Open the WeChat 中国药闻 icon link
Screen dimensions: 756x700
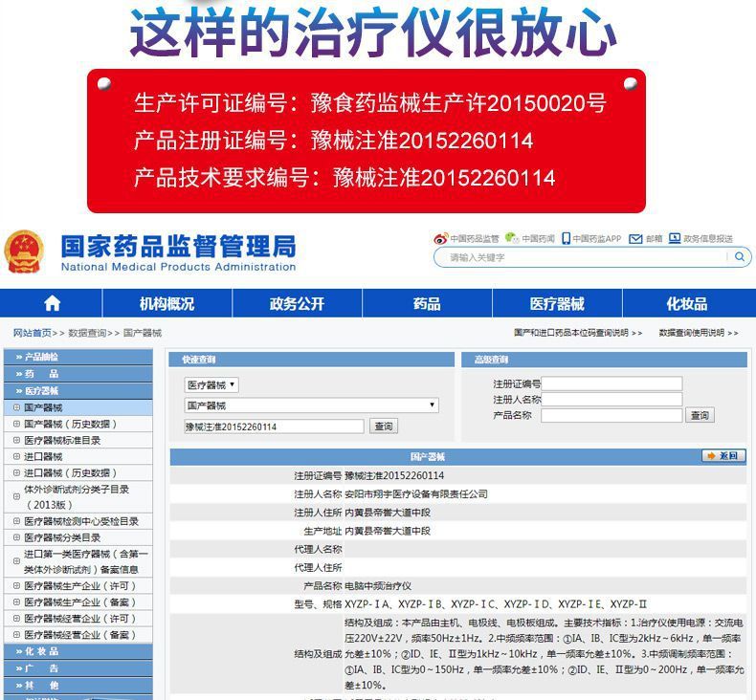(x=512, y=238)
